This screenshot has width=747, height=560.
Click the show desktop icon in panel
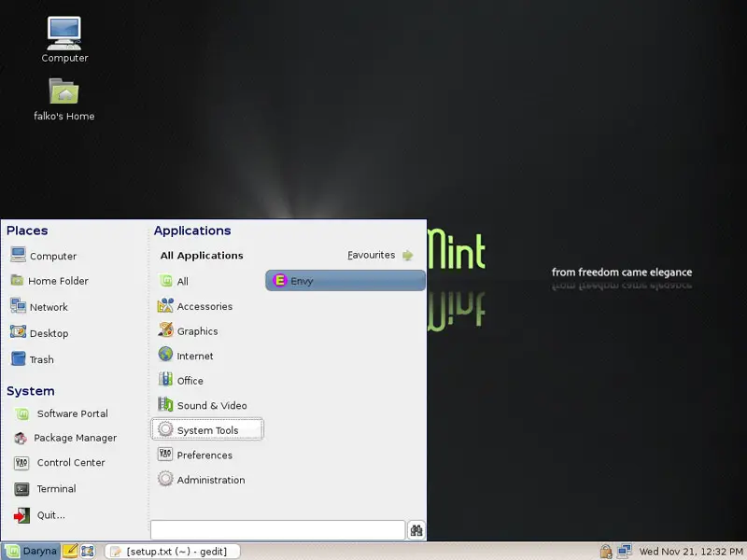[87, 551]
